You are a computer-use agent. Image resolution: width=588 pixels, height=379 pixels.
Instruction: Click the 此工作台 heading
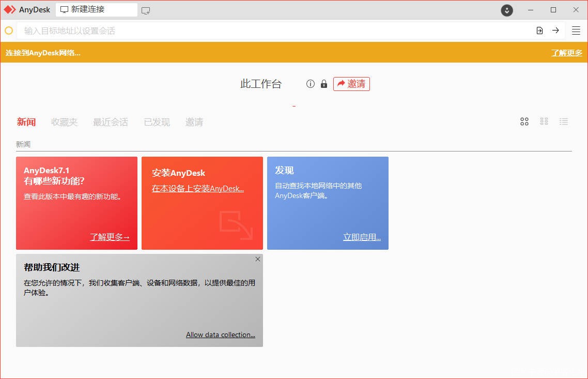[261, 84]
